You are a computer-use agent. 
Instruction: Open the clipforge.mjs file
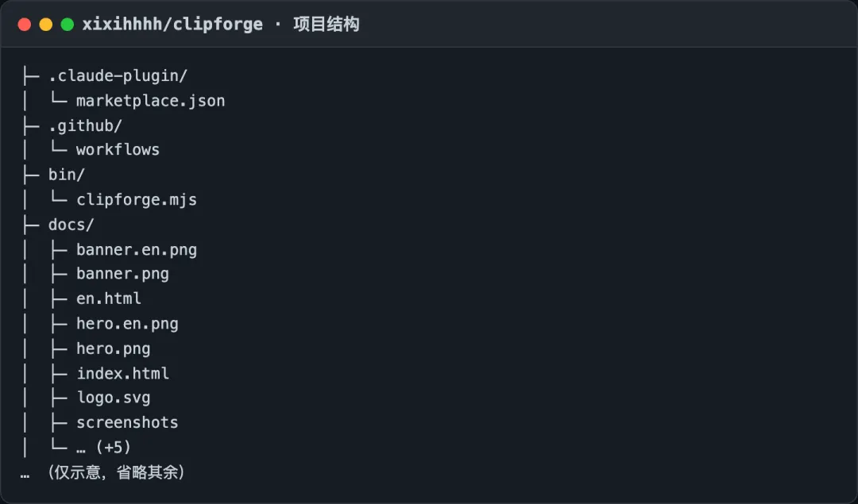[x=137, y=199]
